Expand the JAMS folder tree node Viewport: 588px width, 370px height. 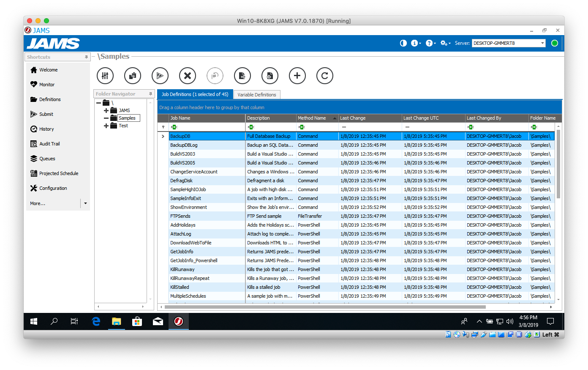[106, 110]
